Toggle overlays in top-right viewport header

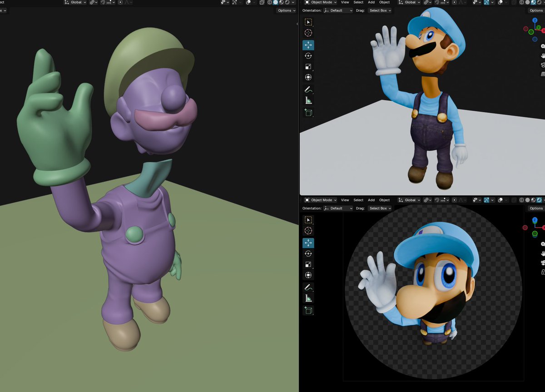[500, 2]
